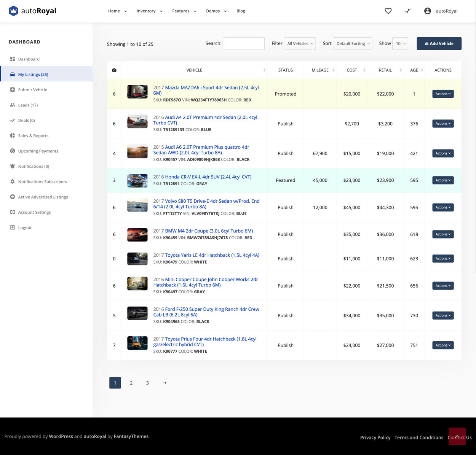Sort table by Age column
This screenshot has width=476, height=455.
tap(422, 70)
